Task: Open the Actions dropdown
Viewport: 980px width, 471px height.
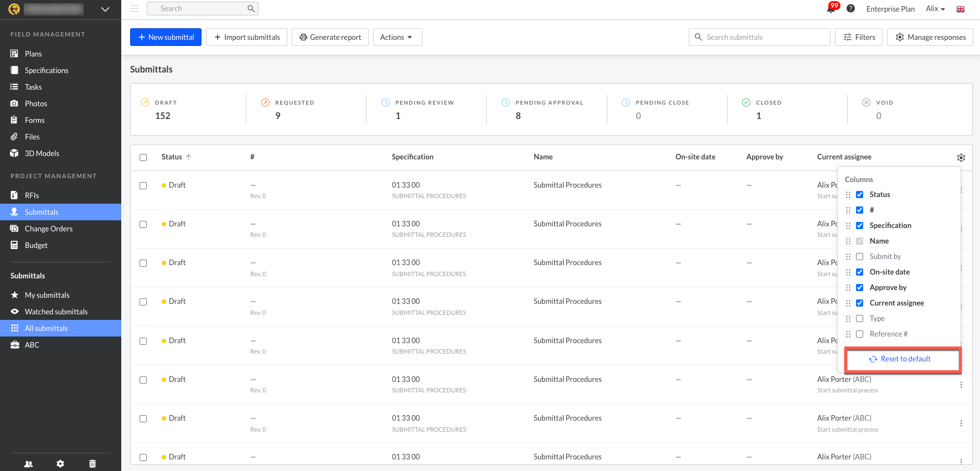Action: tap(398, 37)
